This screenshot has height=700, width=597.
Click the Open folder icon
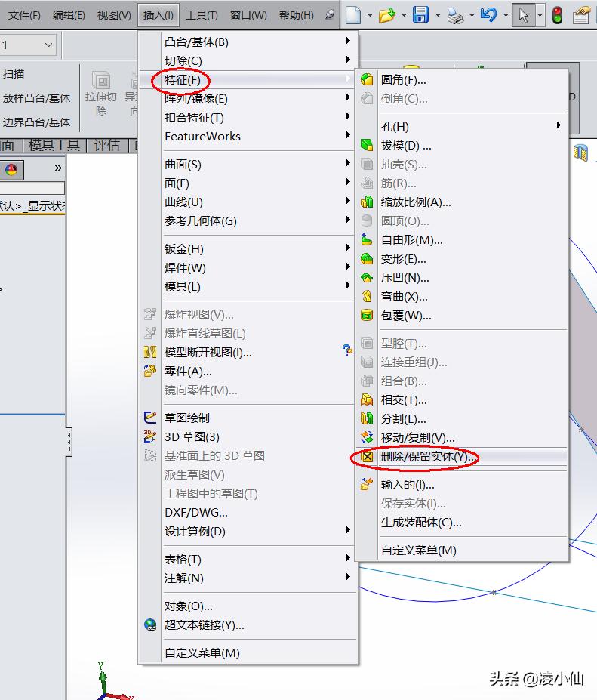386,15
